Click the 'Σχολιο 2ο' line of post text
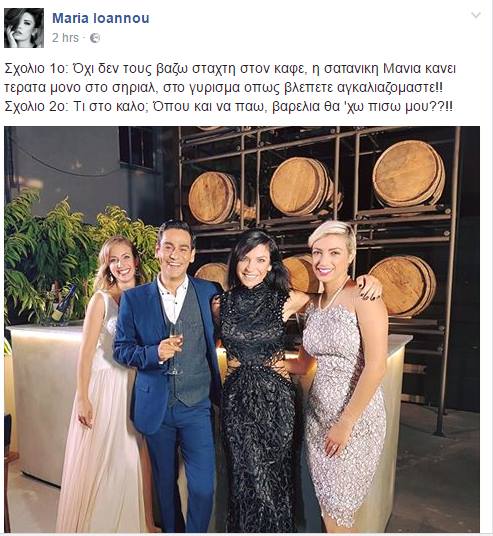Viewport: 493px width, 536px height. [228, 107]
